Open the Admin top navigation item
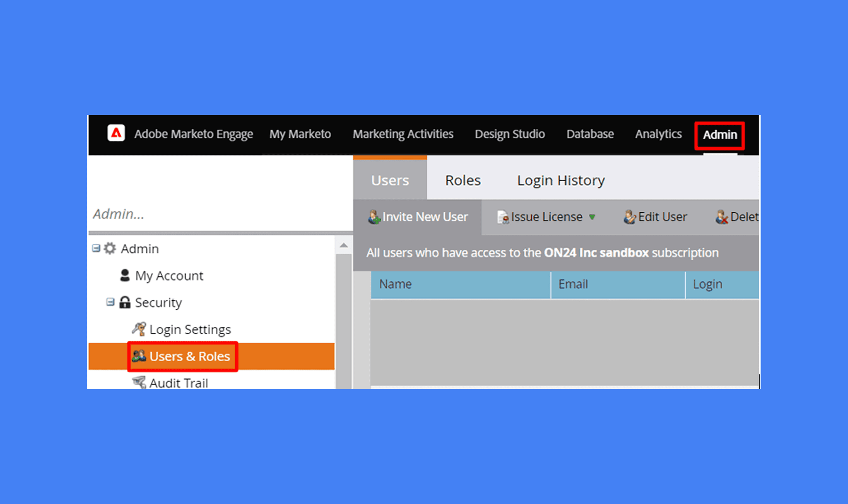848x504 pixels. [720, 135]
